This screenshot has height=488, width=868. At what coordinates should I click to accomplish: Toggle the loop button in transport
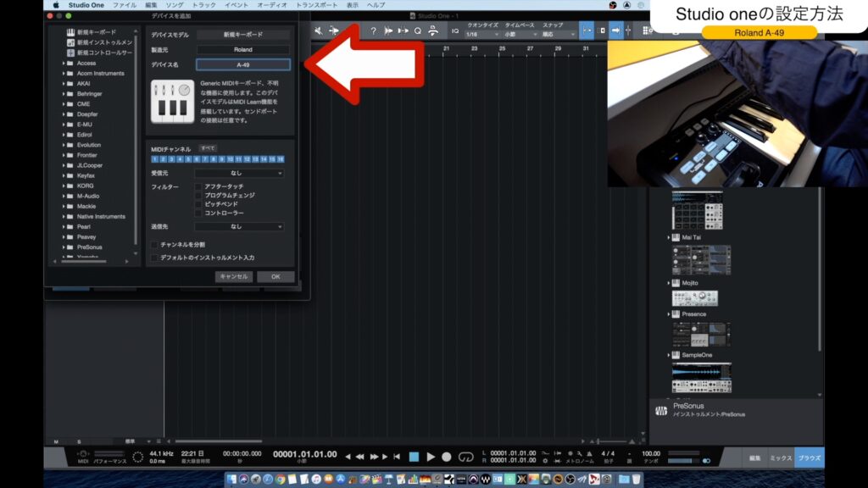click(x=466, y=457)
